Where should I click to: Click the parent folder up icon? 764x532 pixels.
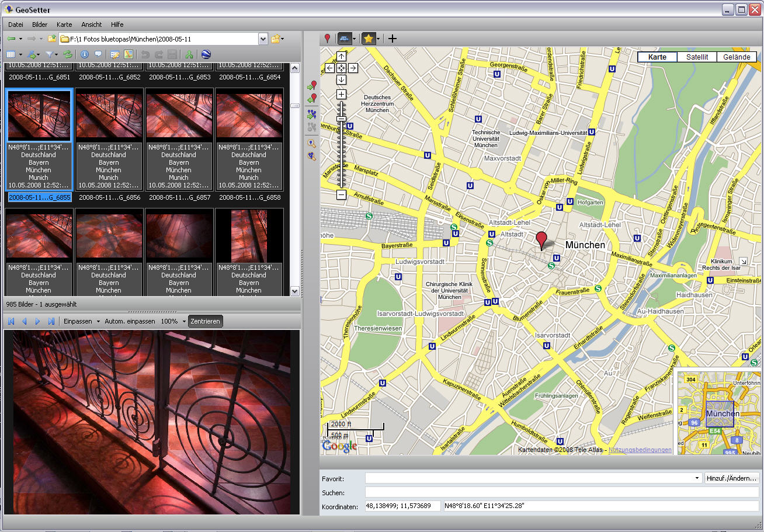click(52, 39)
